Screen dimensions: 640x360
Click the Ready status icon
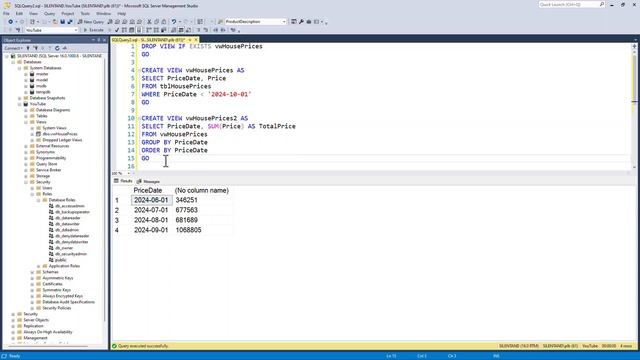click(4, 356)
